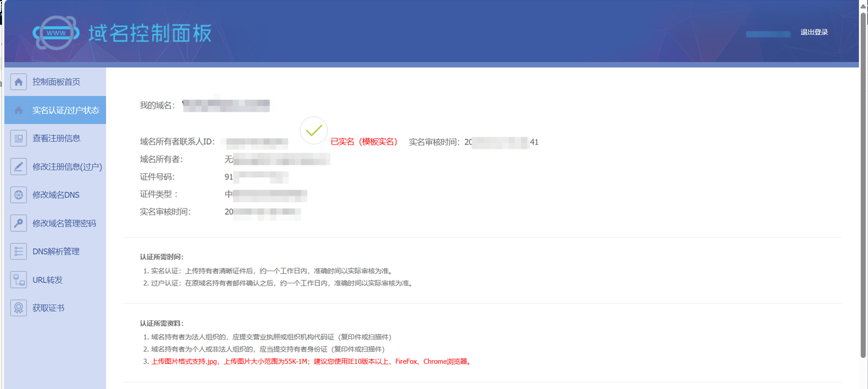
Task: Choose 修改域名管理密码 from sidebar
Action: click(x=55, y=223)
